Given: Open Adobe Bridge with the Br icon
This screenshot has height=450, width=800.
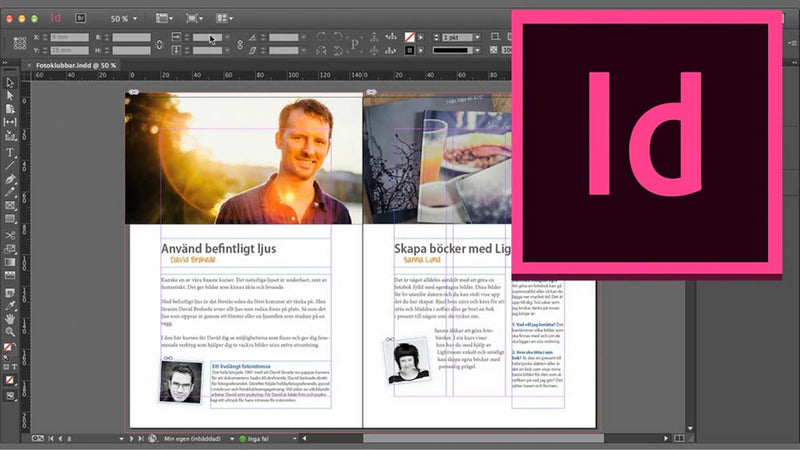Looking at the screenshot, I should pos(81,18).
